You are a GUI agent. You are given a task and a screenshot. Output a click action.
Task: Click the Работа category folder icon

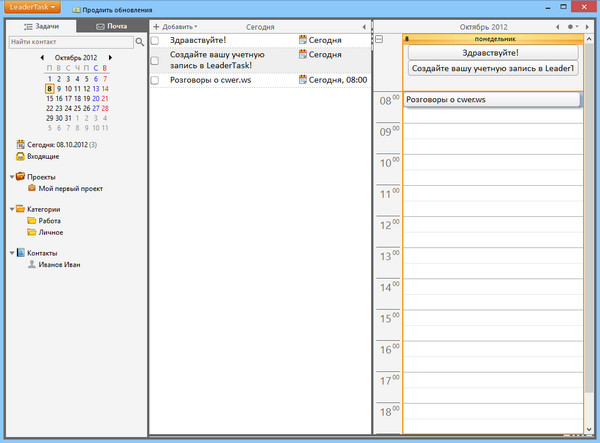(x=32, y=220)
